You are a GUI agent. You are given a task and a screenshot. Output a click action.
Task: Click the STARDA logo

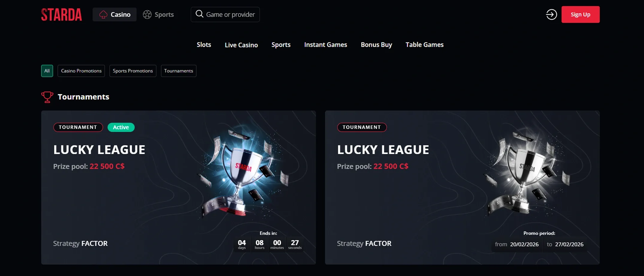(61, 14)
